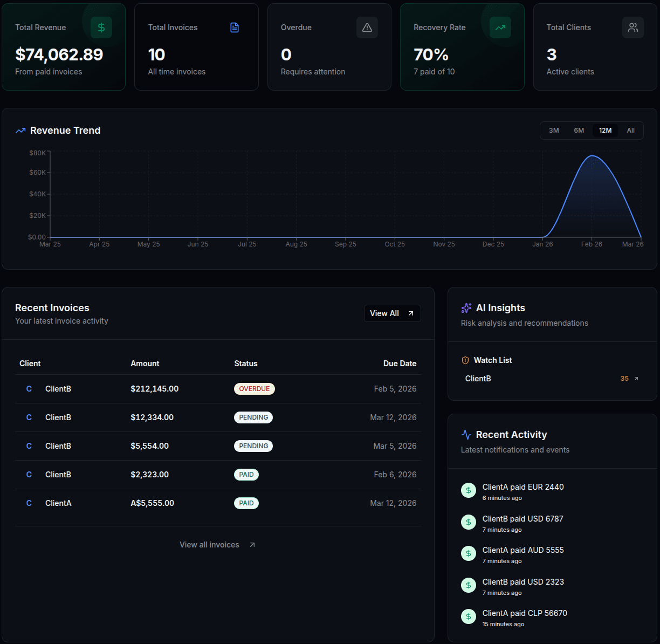The width and height of the screenshot is (660, 644).
Task: Click the View all invoices link
Action: pyautogui.click(x=217, y=545)
